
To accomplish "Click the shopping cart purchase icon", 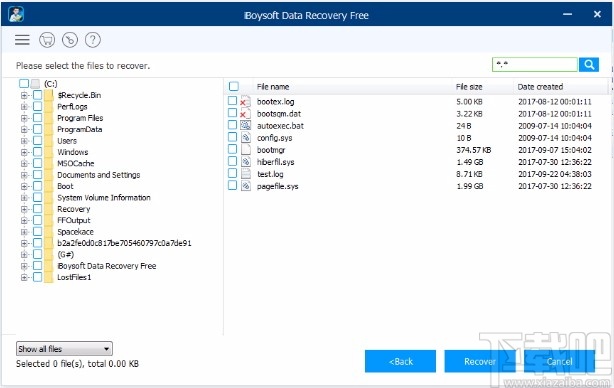I will [47, 40].
